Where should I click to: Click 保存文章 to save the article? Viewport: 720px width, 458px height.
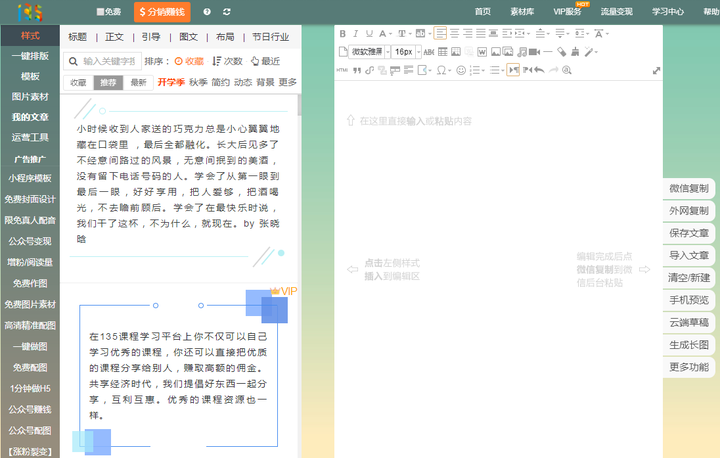coord(689,233)
